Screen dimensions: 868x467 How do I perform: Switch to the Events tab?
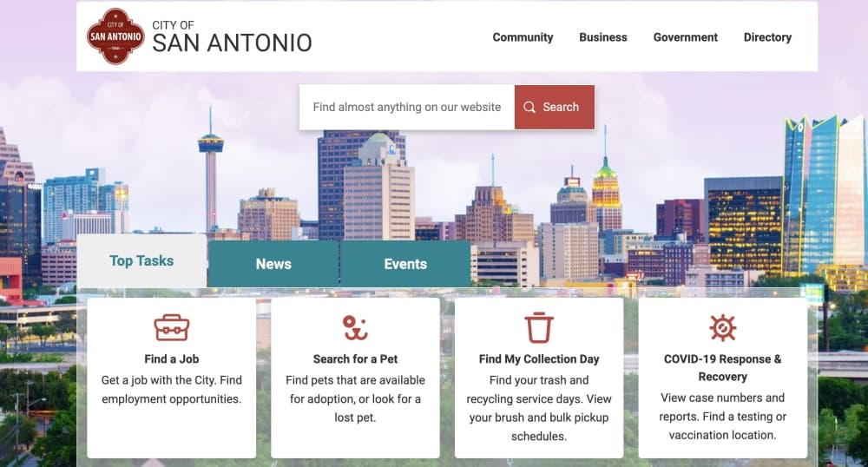click(x=405, y=264)
